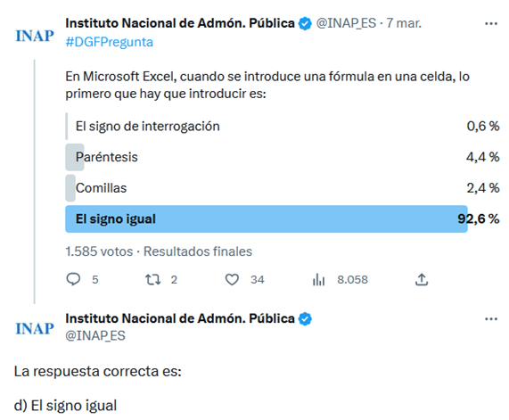Click the verified badge on first tweet
The image size is (509, 420).
pos(305,24)
